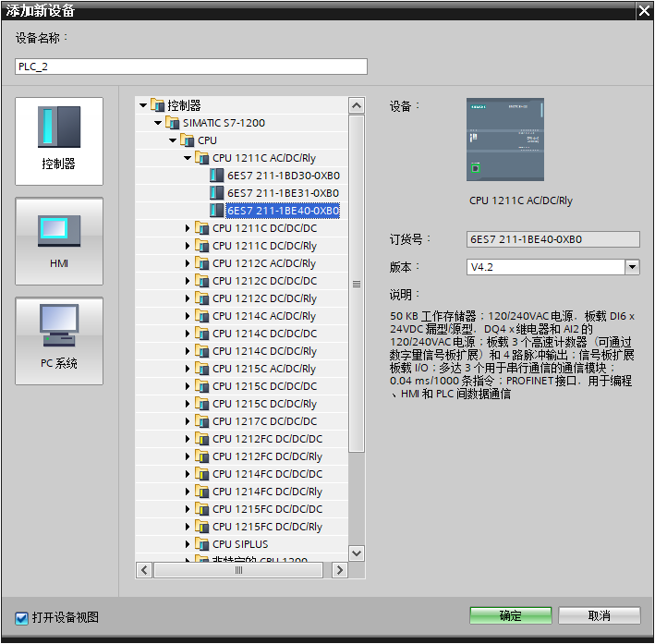The width and height of the screenshot is (655, 644).
Task: Click the device name field PLC_2
Action: coord(191,67)
